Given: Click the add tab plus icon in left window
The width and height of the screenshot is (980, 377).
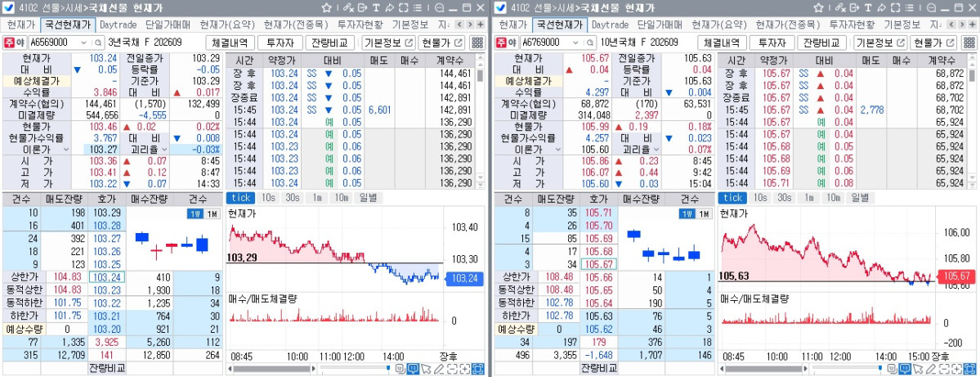Looking at the screenshot, I should pos(480,25).
